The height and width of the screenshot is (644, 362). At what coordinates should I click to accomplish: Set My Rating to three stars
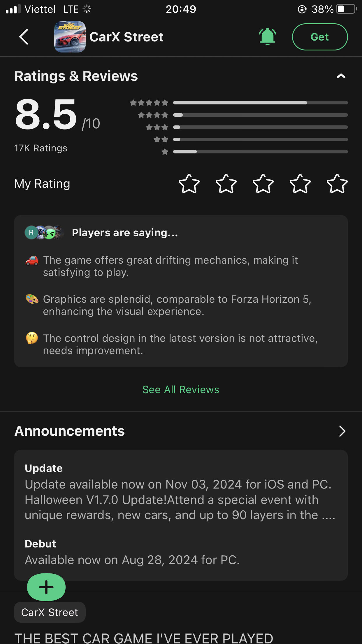point(263,184)
